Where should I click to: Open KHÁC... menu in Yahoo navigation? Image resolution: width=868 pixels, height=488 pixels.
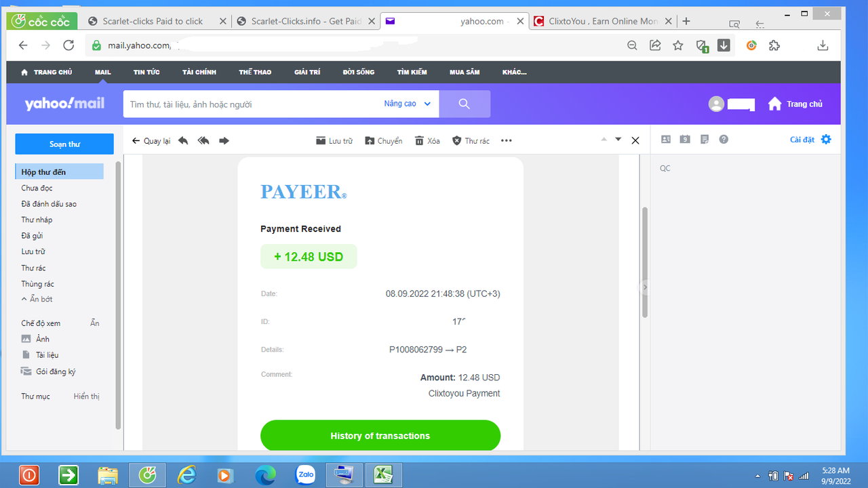pyautogui.click(x=515, y=72)
